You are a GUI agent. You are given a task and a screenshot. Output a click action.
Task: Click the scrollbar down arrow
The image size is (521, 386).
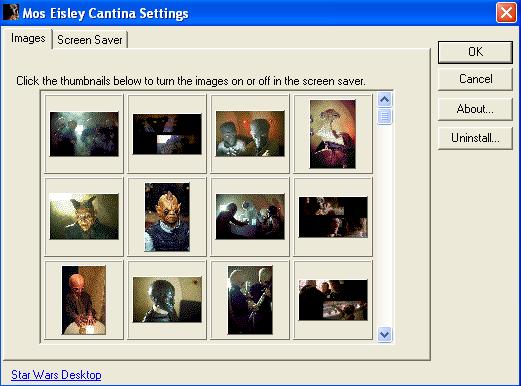coord(385,334)
